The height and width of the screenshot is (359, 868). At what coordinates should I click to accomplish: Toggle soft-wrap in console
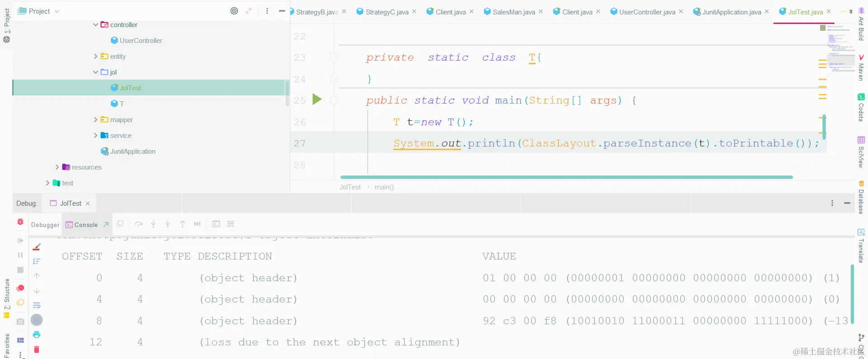tap(37, 305)
